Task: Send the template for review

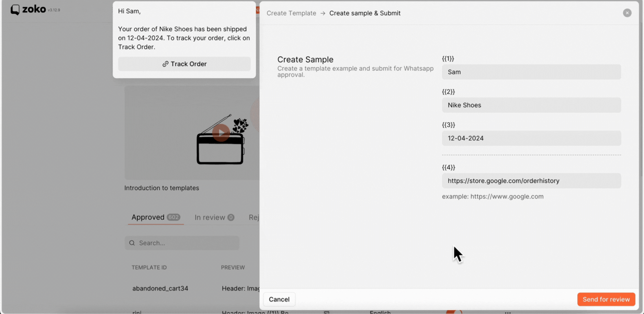Action: [606, 299]
